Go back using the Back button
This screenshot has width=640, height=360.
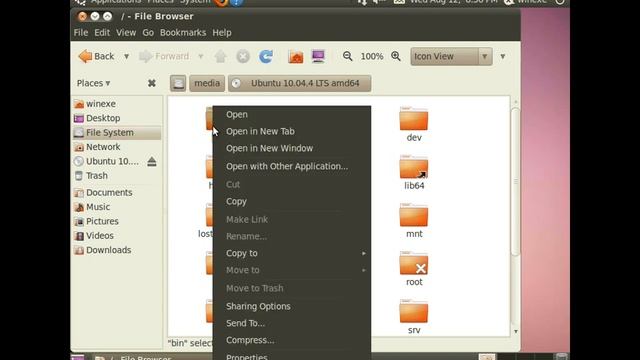(96, 56)
